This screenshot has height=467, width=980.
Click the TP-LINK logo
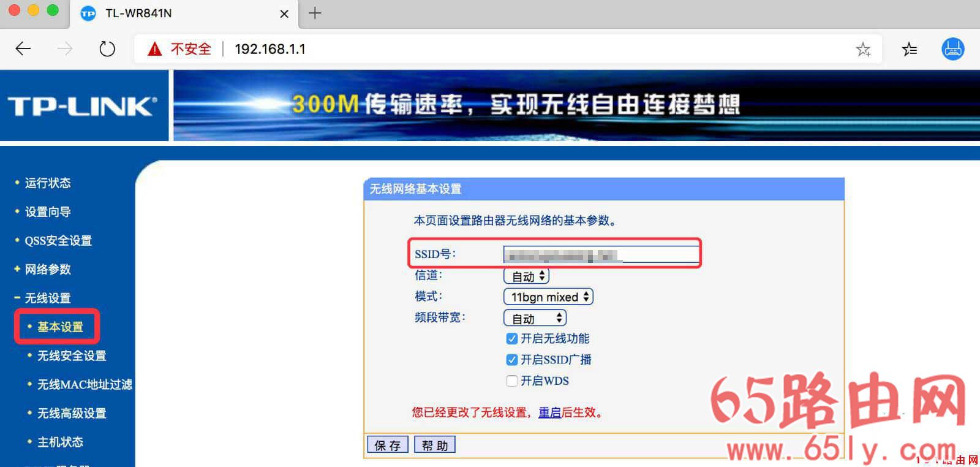point(83,106)
